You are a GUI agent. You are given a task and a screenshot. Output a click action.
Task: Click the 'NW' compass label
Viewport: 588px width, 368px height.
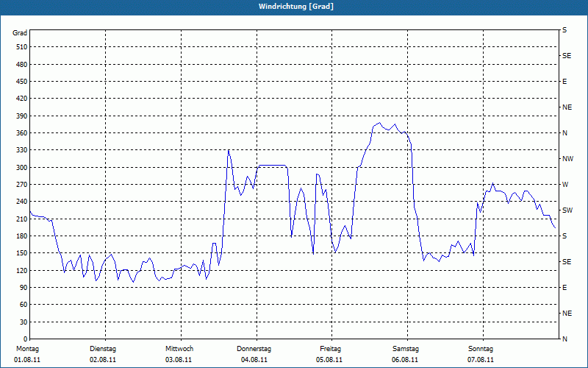[x=567, y=159]
